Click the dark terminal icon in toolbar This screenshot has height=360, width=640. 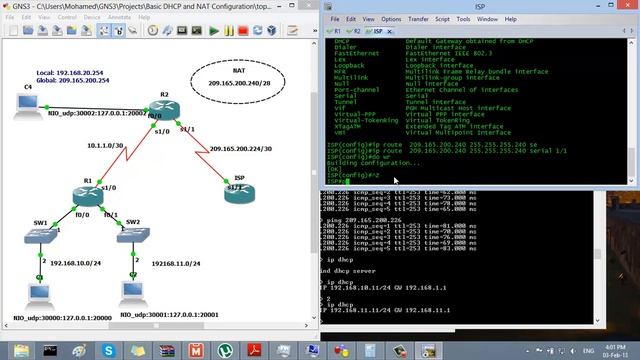[197, 31]
